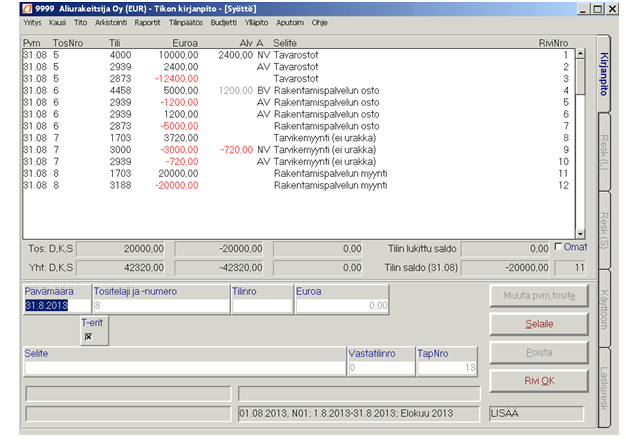Open the Kausi menu
Viewport: 626px width, 446px height.
[57, 23]
